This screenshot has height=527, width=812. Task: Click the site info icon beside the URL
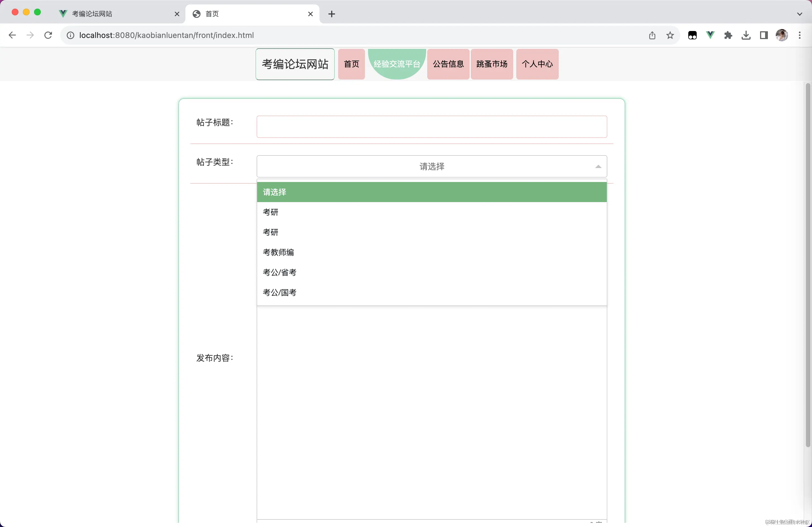point(70,35)
